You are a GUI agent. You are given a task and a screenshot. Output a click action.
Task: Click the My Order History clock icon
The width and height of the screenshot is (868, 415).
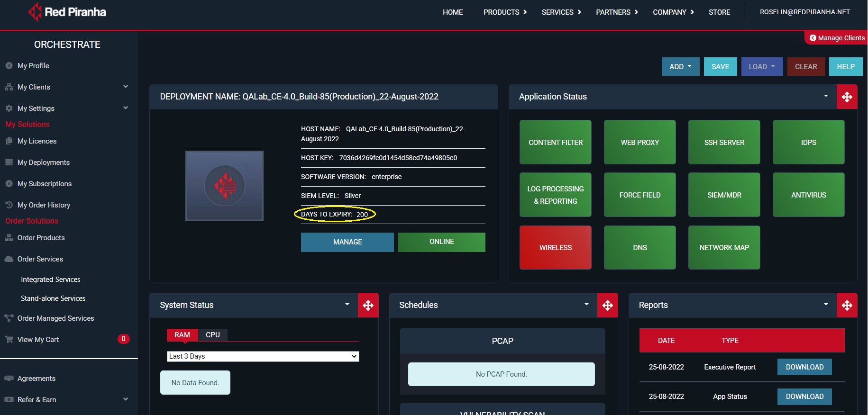click(x=9, y=205)
